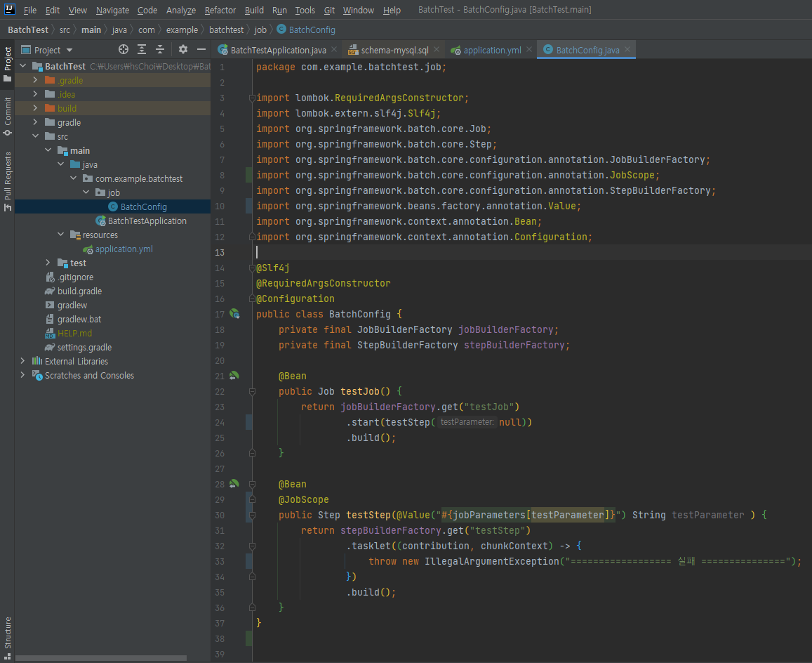
Task: Expand the test folder in the tree
Action: coord(48,263)
